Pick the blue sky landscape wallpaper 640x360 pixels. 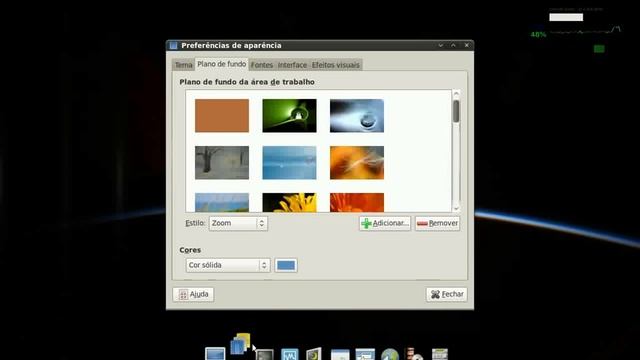tap(222, 202)
